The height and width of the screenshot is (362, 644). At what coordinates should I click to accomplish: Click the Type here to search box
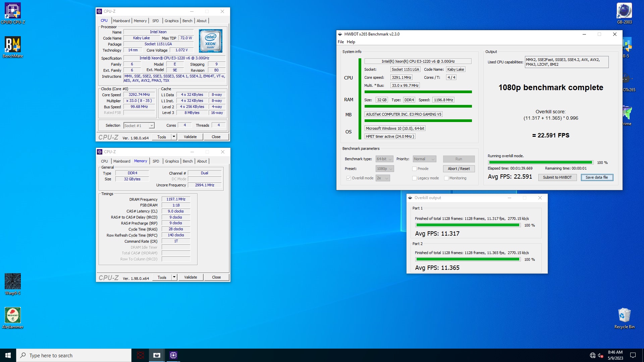click(x=74, y=355)
